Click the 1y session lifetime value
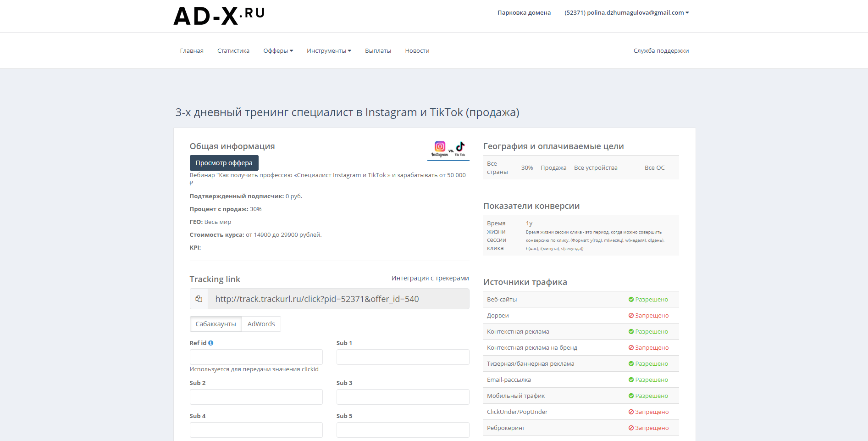The height and width of the screenshot is (441, 868). point(529,223)
